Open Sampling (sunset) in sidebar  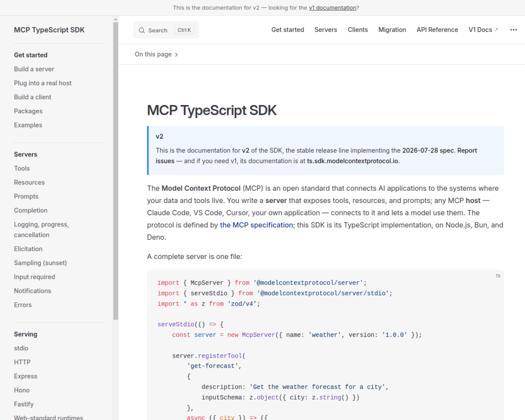[x=40, y=263]
